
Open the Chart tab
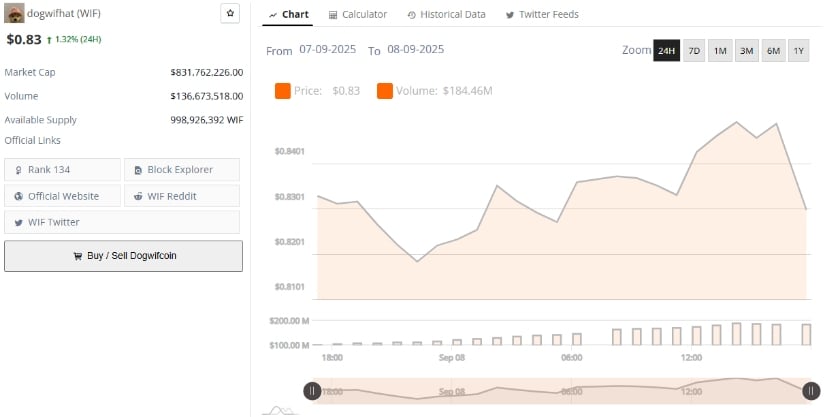(288, 15)
